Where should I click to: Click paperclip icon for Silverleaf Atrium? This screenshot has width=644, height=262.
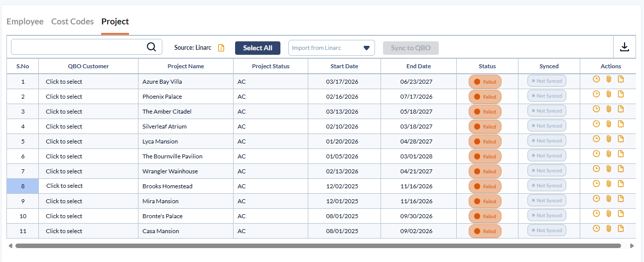(609, 124)
